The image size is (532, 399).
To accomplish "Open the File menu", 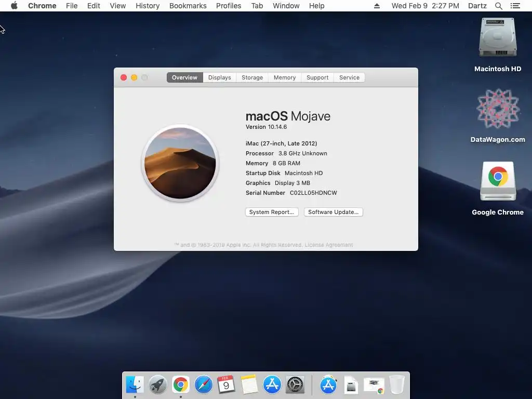I will pyautogui.click(x=72, y=6).
